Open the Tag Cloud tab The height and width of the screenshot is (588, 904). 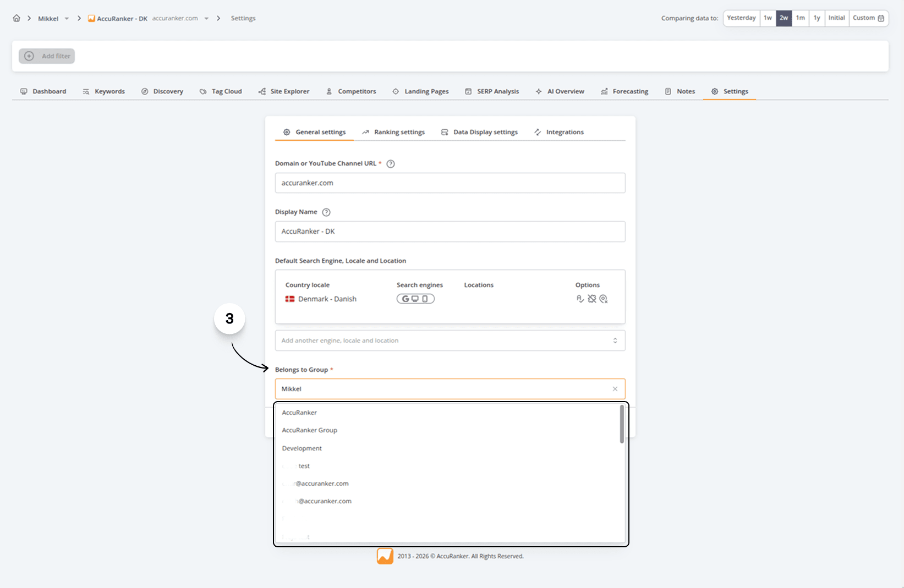(221, 91)
